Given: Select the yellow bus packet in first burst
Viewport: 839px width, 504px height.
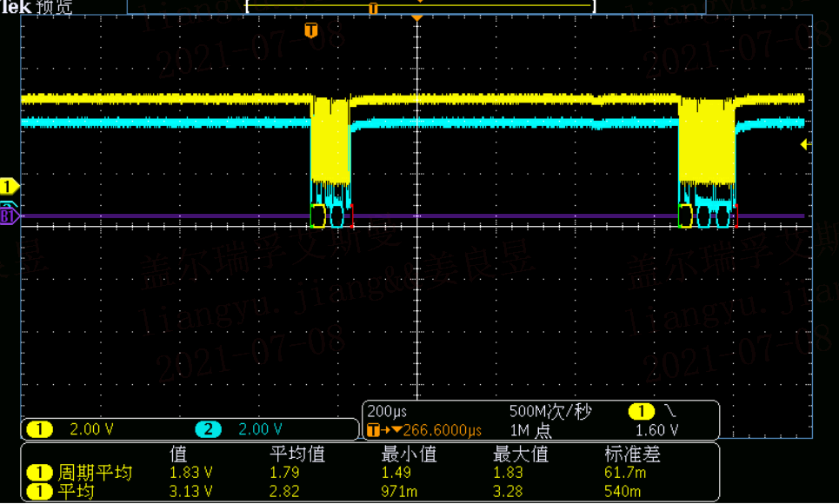Looking at the screenshot, I should click(x=318, y=216).
